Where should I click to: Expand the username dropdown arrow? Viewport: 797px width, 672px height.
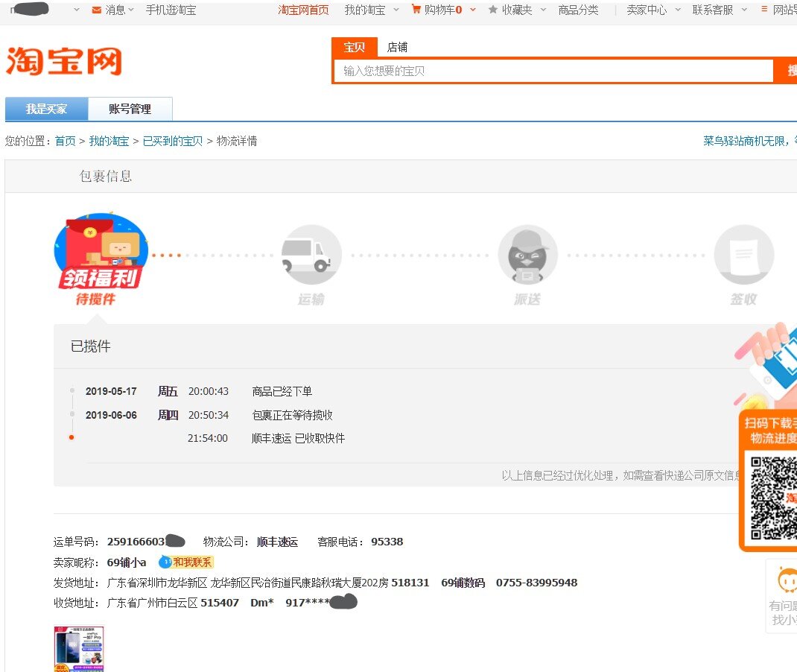coord(76,10)
